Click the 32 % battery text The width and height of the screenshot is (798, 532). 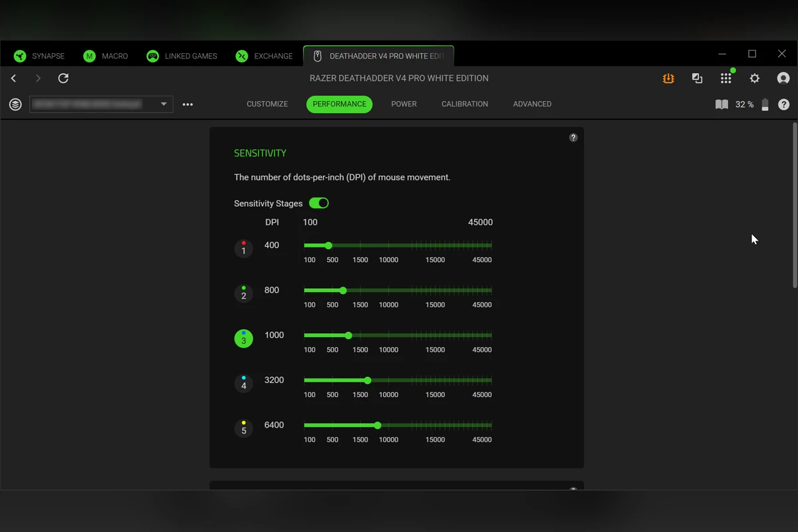coord(745,104)
